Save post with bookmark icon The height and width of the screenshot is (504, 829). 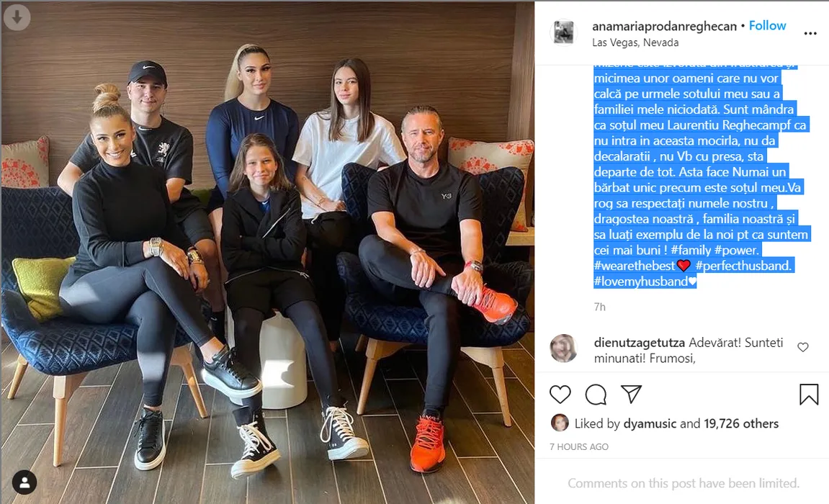(809, 395)
